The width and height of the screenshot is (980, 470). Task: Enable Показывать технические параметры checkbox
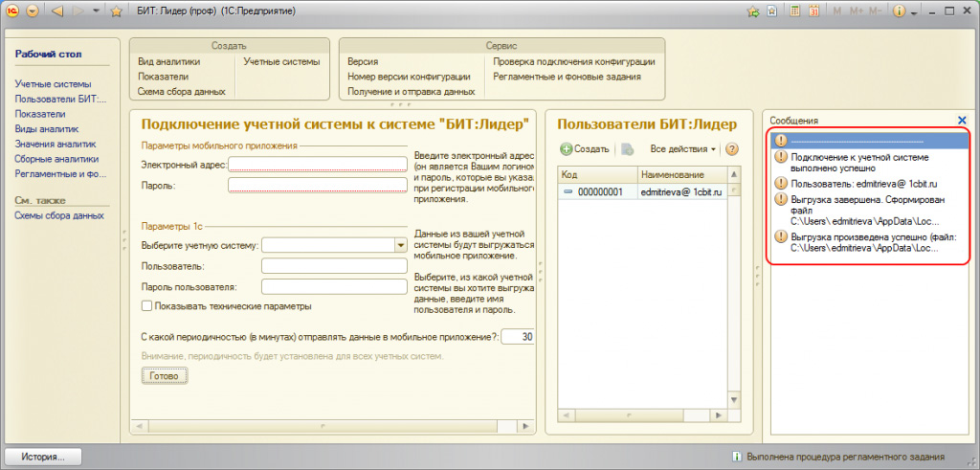[147, 306]
